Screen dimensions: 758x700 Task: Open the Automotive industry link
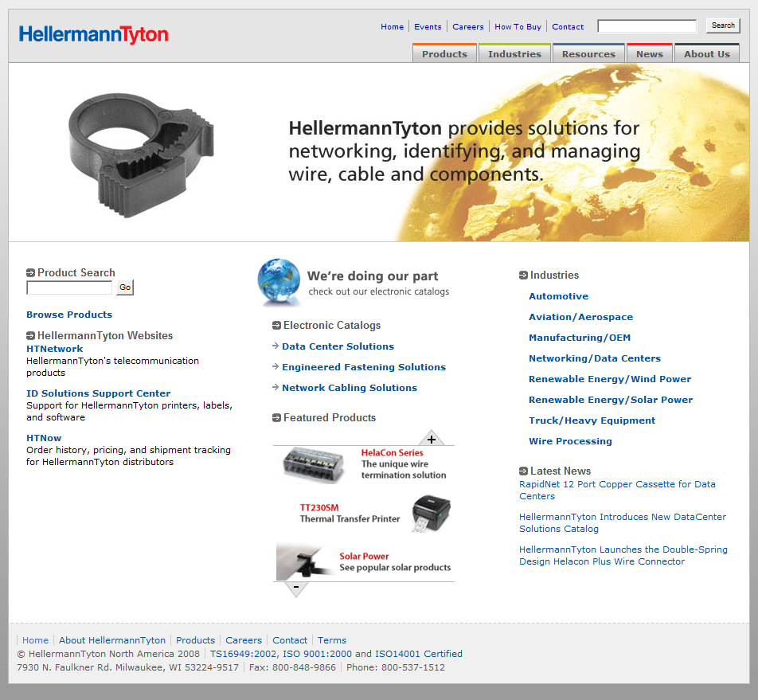click(x=558, y=296)
